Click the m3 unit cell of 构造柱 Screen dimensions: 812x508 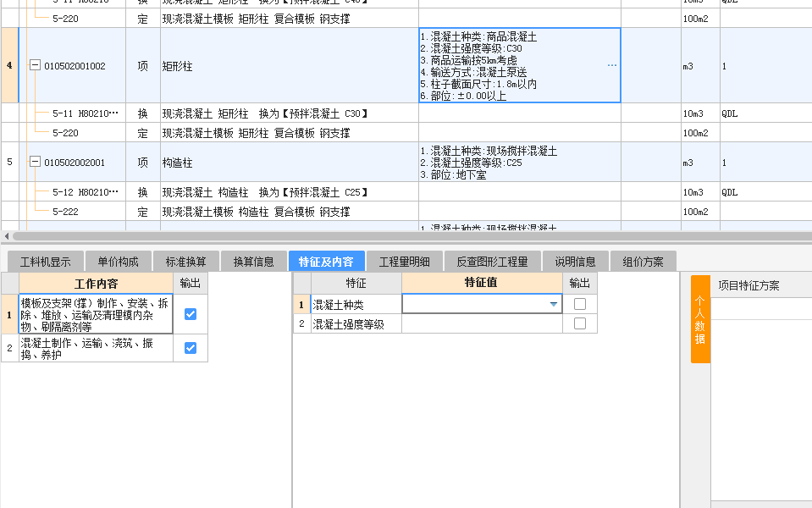point(700,162)
